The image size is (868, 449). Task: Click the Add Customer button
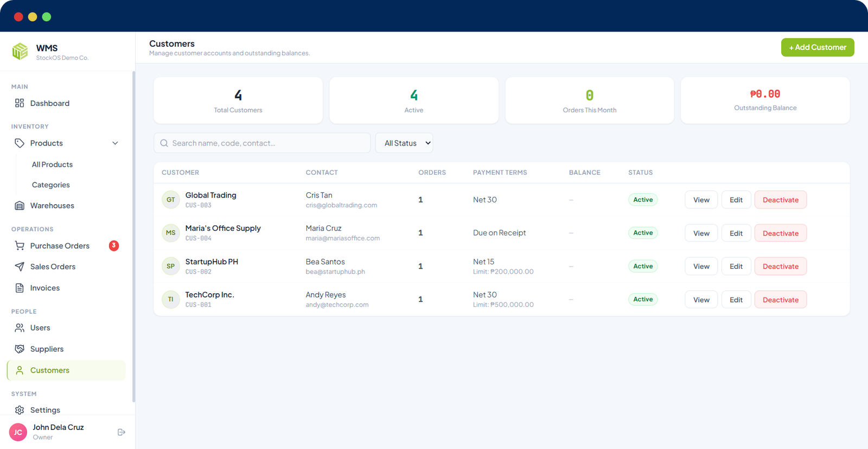818,47
